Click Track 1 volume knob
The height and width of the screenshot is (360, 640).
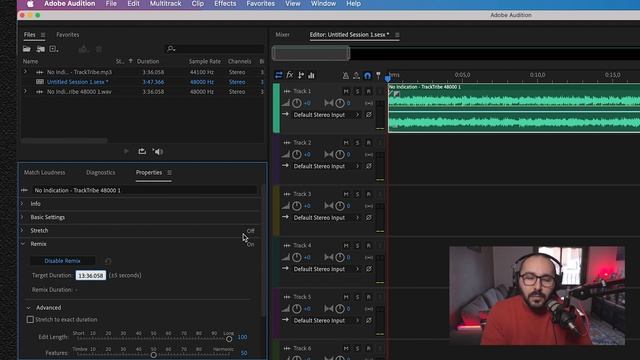(x=297, y=103)
